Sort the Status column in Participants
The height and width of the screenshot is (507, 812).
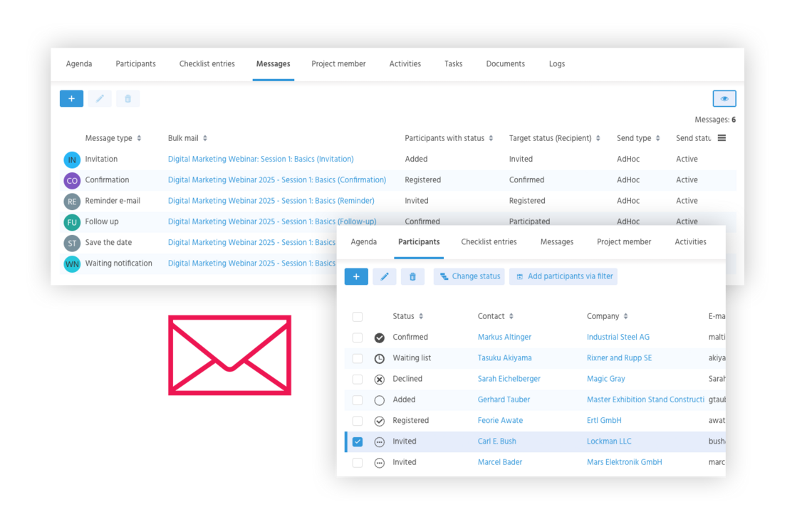click(x=421, y=316)
